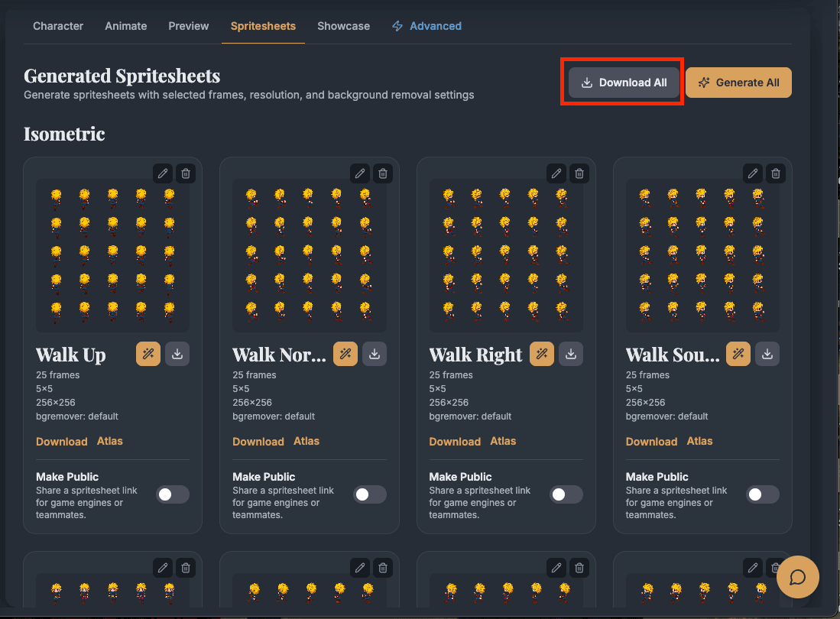Screen dimensions: 840x619
Task: Open the Showcase tab
Action: pyautogui.click(x=343, y=26)
